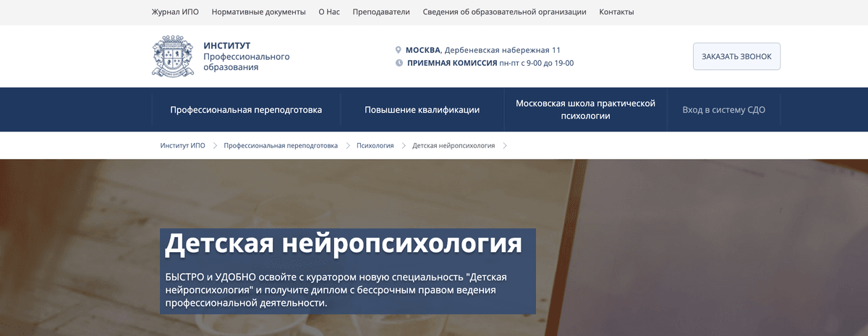
Task: Open Сведения об образовательной организации
Action: pos(505,12)
